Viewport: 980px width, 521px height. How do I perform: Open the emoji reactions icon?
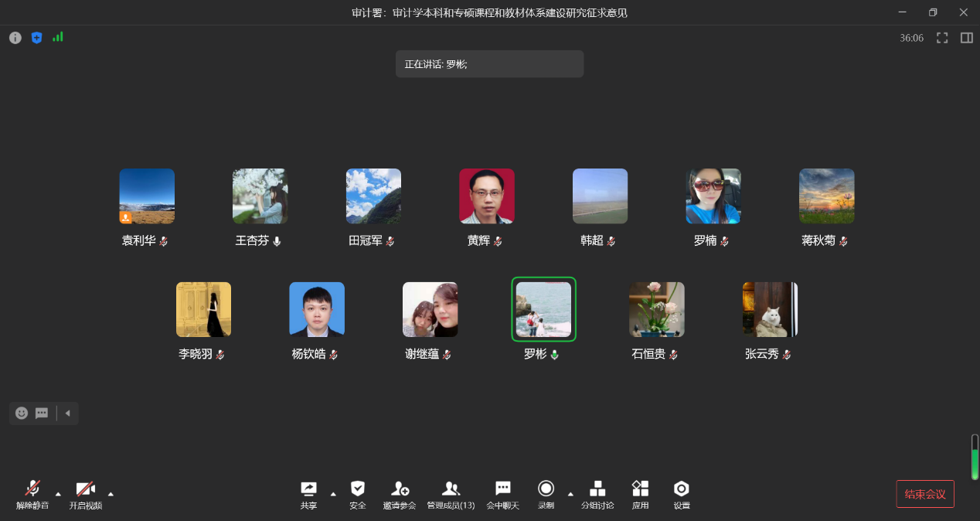click(x=22, y=413)
